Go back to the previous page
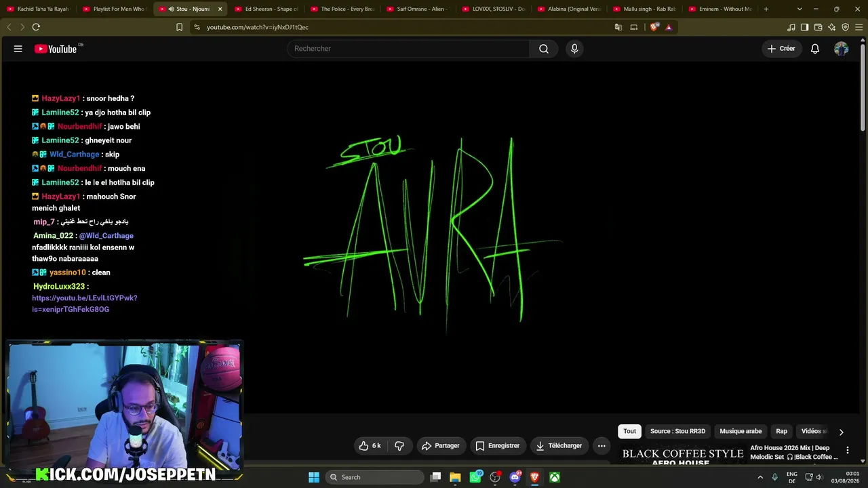 click(x=9, y=27)
